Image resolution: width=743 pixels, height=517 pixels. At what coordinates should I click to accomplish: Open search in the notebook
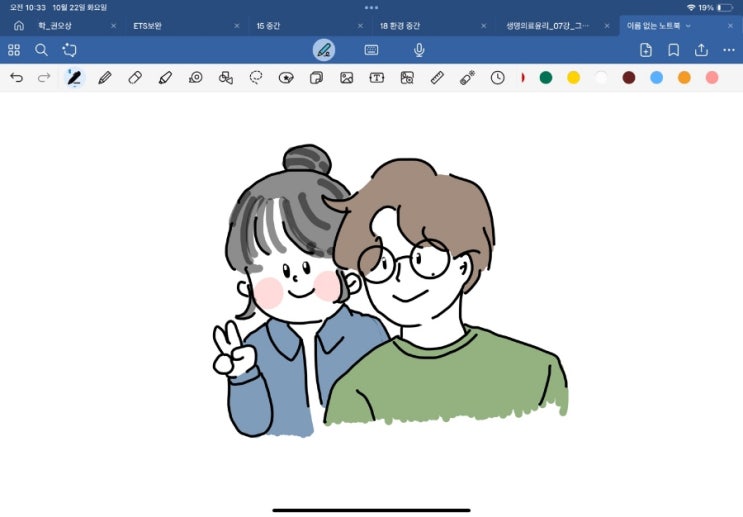pyautogui.click(x=41, y=50)
